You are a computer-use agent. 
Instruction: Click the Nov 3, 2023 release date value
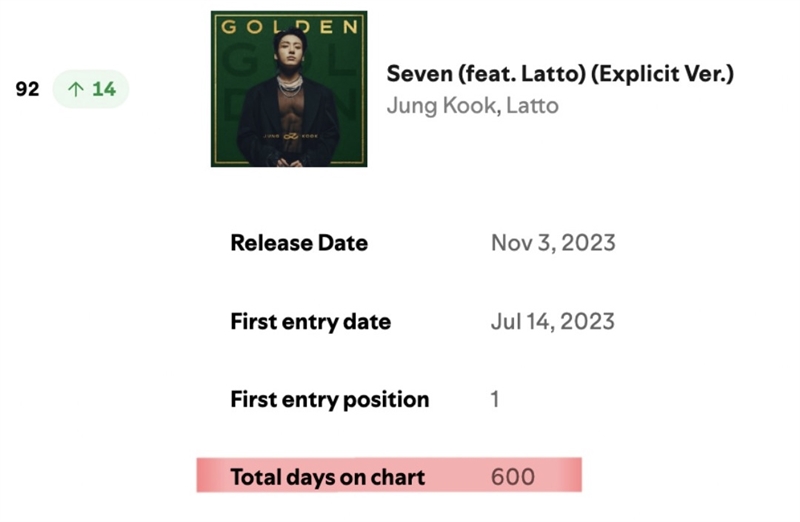pos(553,243)
